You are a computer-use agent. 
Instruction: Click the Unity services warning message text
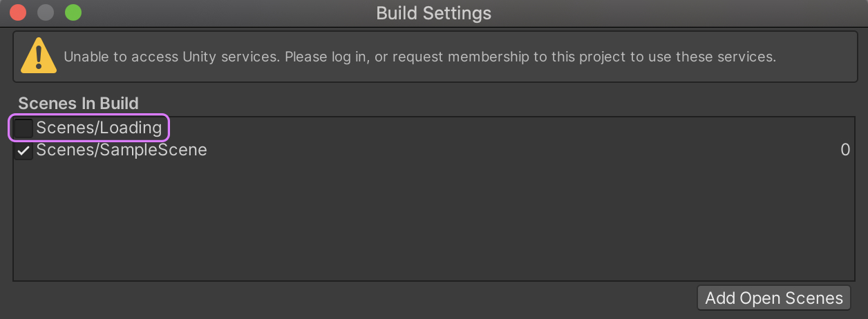(420, 57)
